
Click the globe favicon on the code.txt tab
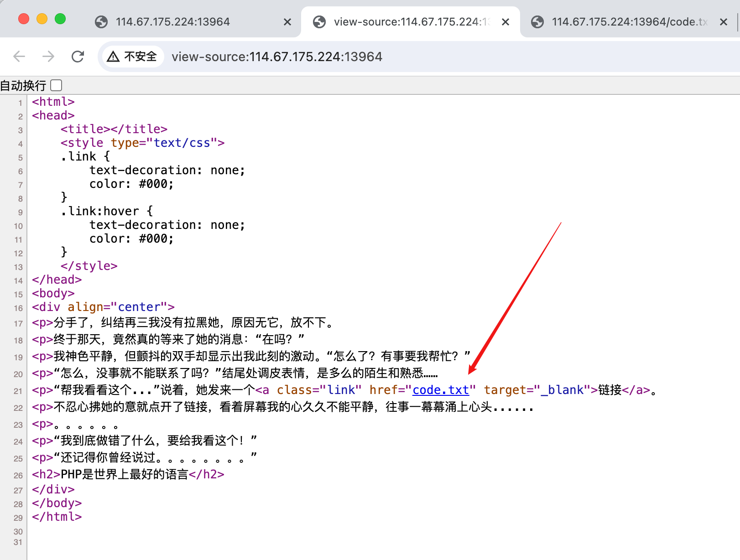click(x=537, y=21)
